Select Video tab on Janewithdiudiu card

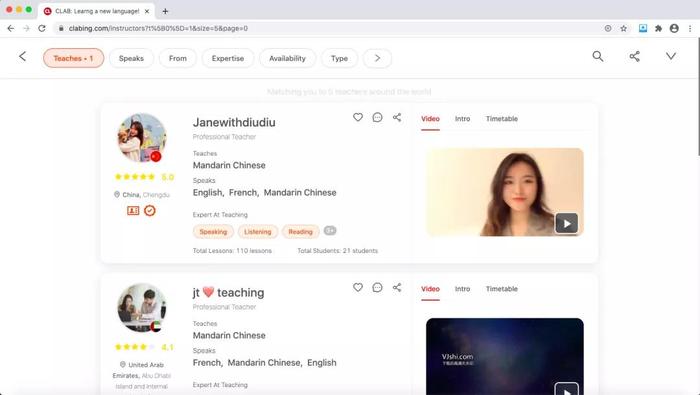coord(430,119)
